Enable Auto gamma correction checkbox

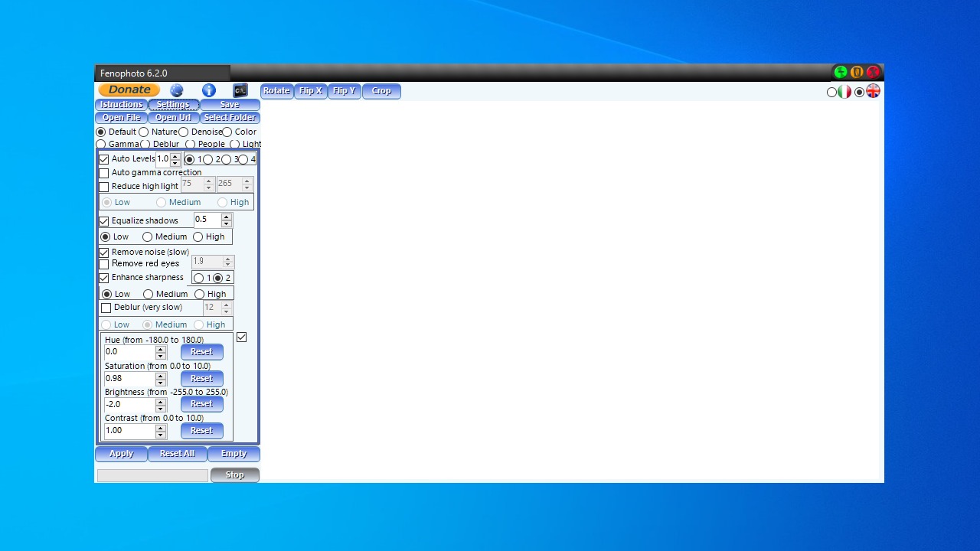click(104, 173)
